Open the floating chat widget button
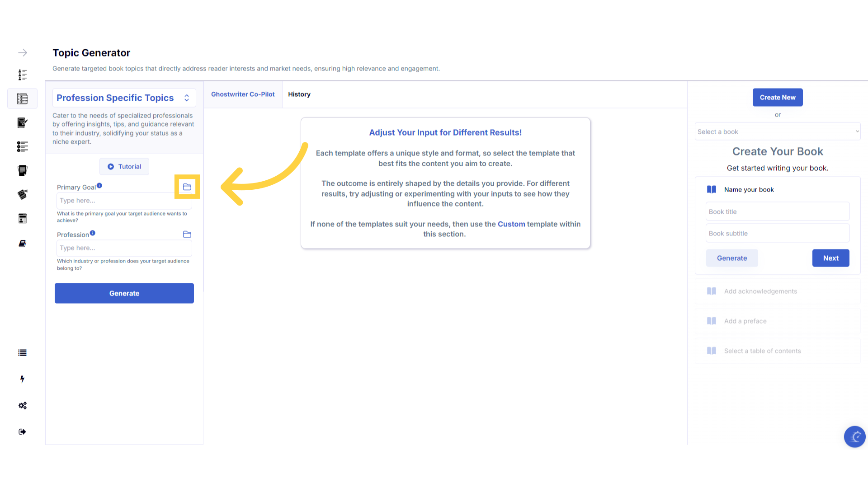Viewport: 868px width, 488px height. 854,436
